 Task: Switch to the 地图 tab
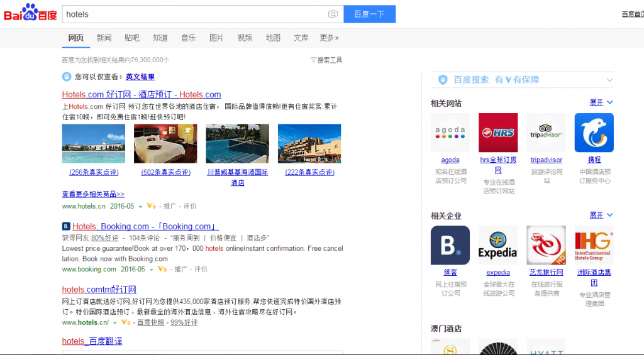click(x=273, y=38)
